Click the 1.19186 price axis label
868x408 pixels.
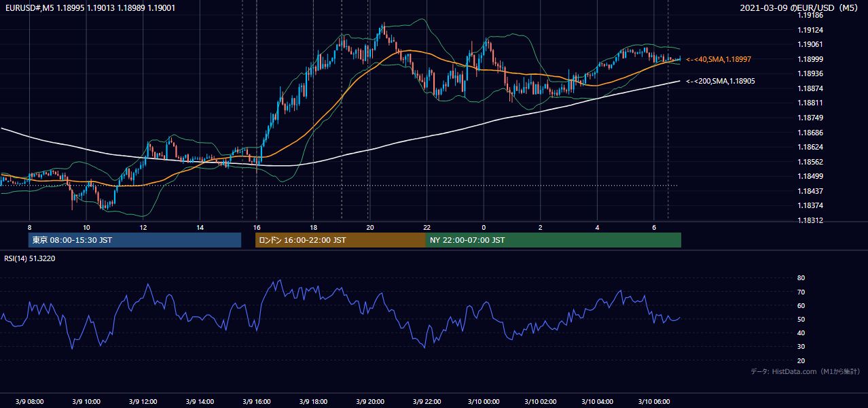coord(810,15)
